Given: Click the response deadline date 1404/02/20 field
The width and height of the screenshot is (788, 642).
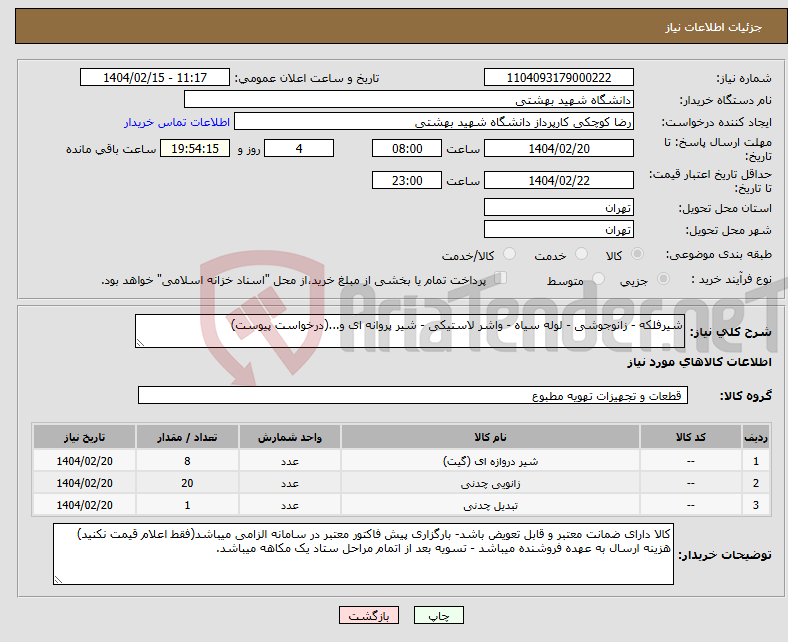Looking at the screenshot, I should click(559, 148).
